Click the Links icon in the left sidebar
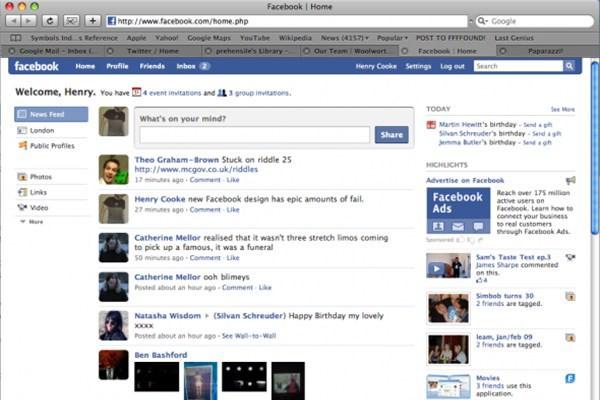This screenshot has width=600, height=400. coord(23,192)
